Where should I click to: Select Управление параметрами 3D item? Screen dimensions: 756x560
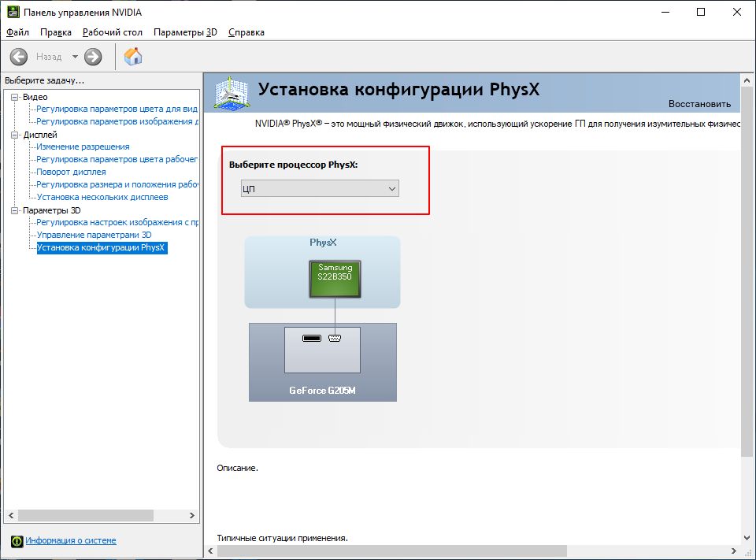[94, 235]
